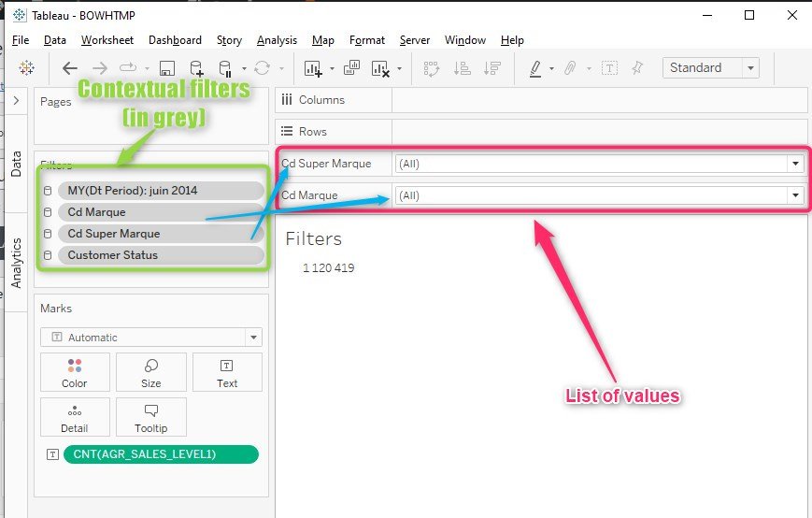
Task: Open the File menu
Action: (21, 40)
